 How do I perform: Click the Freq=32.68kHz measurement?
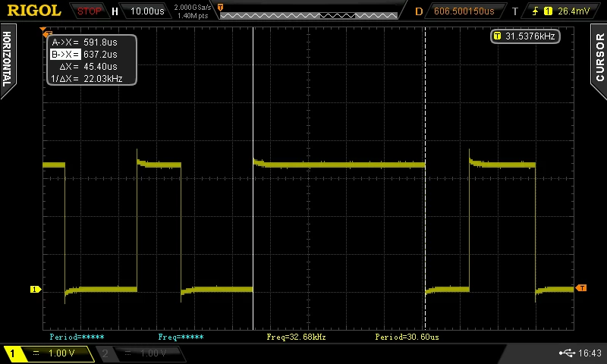(296, 337)
